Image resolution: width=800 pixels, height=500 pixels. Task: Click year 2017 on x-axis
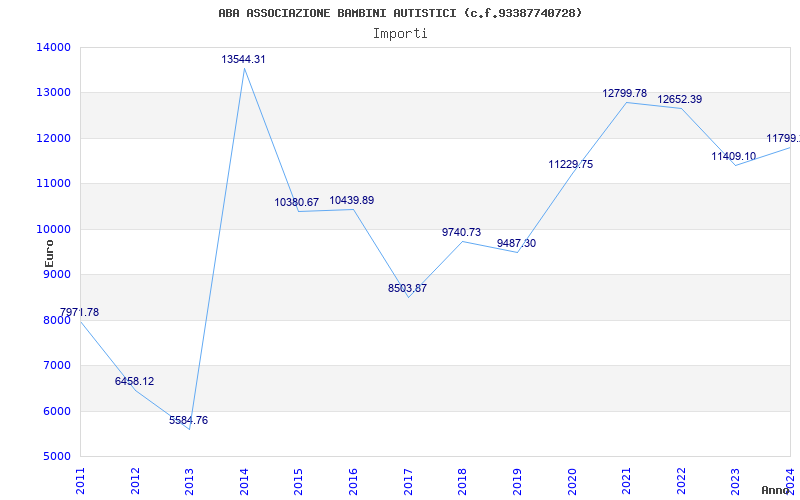(408, 482)
